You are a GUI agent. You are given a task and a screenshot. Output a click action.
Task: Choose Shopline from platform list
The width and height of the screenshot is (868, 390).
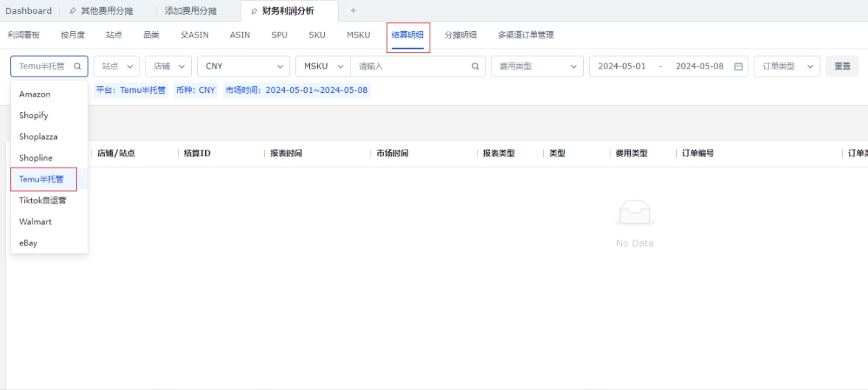point(49,158)
